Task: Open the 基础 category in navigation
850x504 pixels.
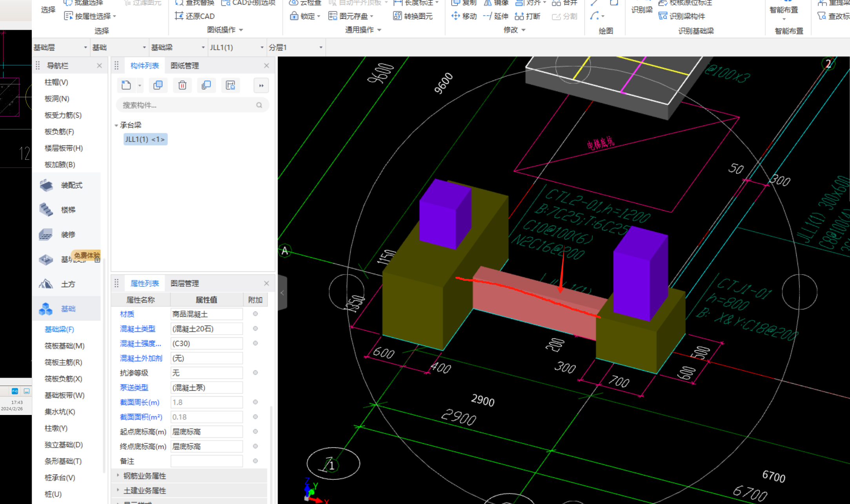Action: [67, 309]
